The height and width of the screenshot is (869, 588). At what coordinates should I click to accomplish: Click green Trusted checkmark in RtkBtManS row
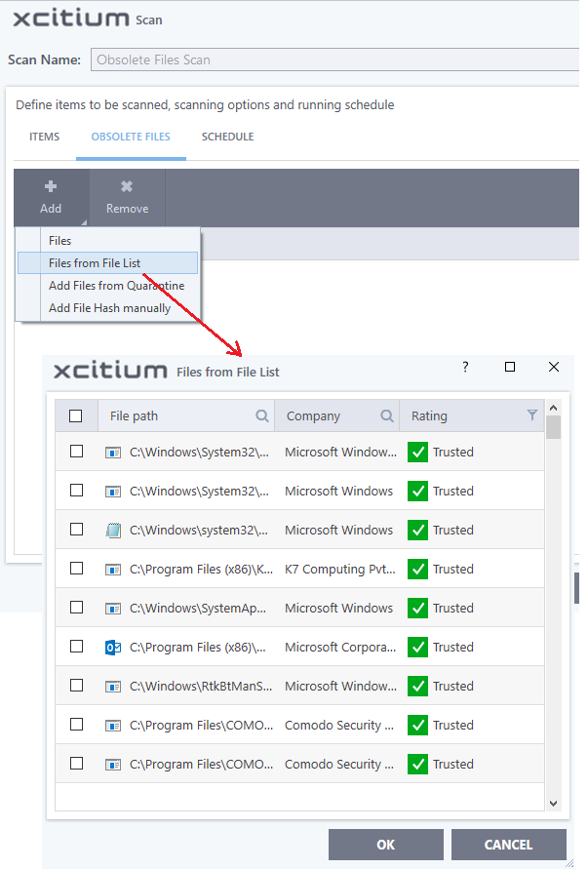tap(417, 686)
